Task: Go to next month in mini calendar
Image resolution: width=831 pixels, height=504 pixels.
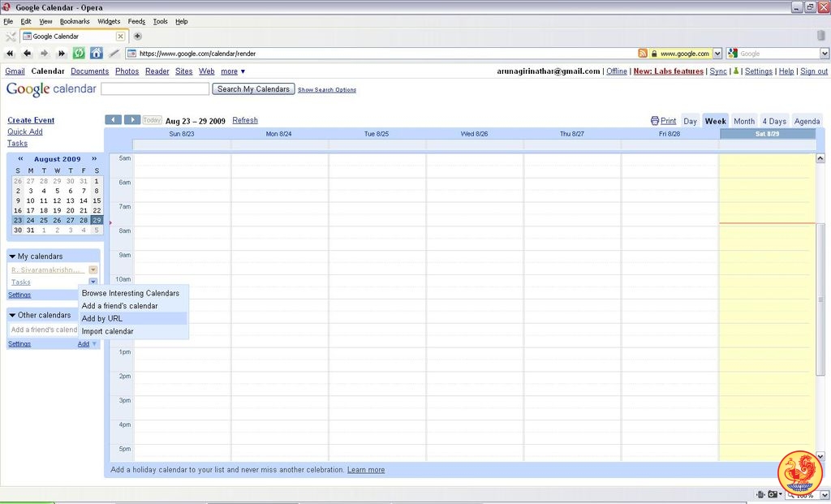Action: pos(94,158)
